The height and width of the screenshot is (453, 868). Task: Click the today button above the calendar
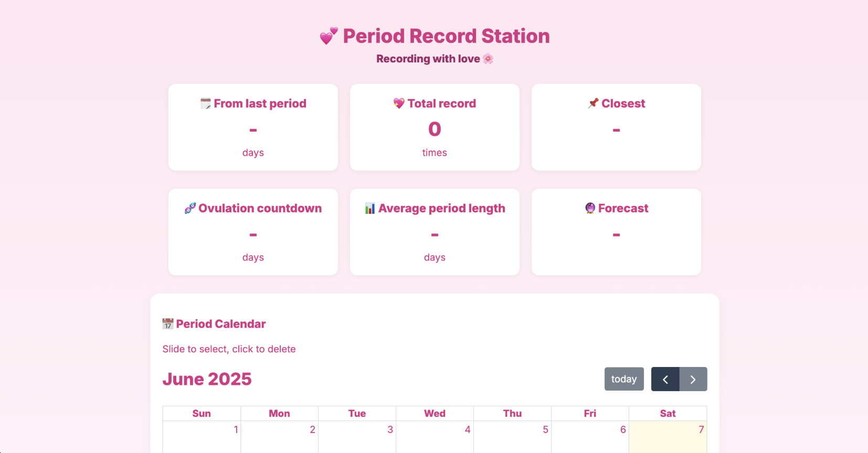(x=624, y=379)
